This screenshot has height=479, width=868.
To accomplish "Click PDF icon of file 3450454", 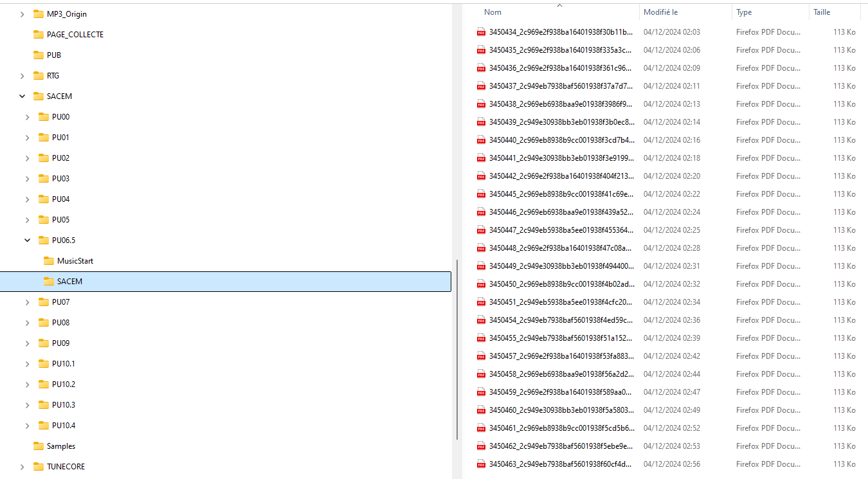I will pyautogui.click(x=480, y=320).
